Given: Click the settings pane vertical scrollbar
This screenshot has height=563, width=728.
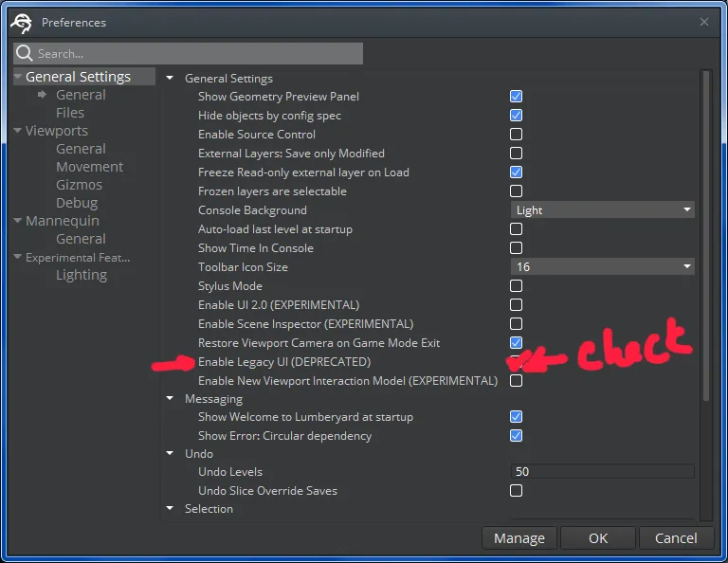Looking at the screenshot, I should tap(706, 236).
